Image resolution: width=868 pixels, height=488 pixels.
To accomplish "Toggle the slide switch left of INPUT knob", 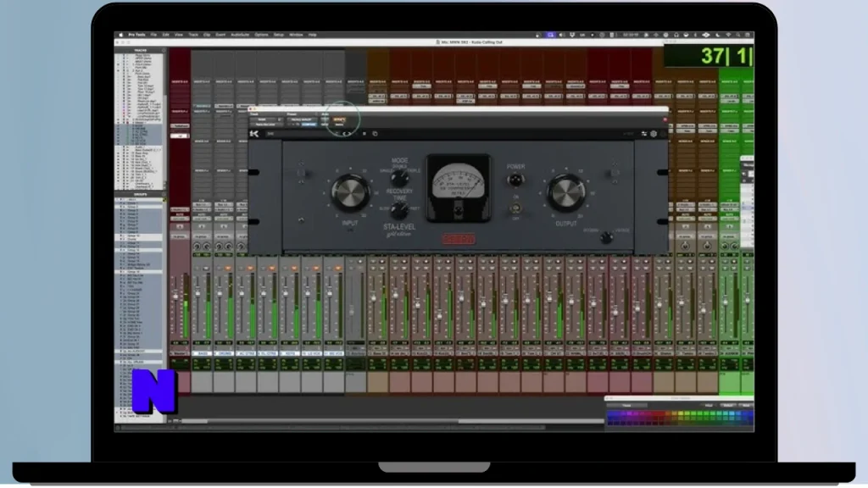I will coord(302,173).
